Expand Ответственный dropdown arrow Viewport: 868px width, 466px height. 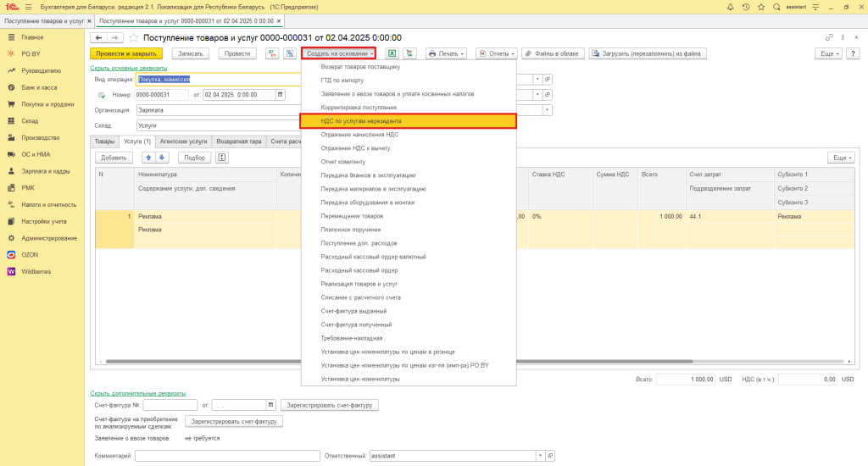pos(540,456)
